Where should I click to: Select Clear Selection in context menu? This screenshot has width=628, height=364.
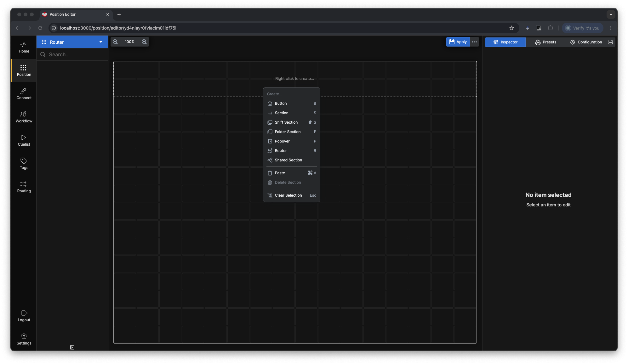[x=292, y=195]
